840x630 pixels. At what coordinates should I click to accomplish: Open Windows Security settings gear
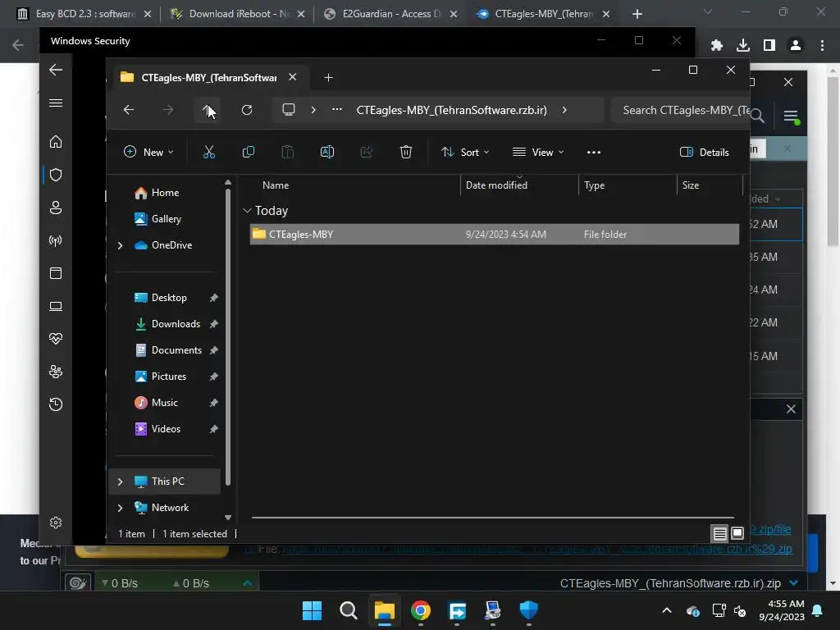pos(56,523)
